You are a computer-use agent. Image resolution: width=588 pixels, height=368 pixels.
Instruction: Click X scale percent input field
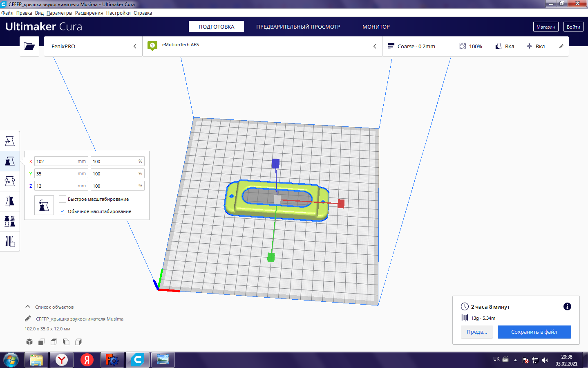pos(118,162)
